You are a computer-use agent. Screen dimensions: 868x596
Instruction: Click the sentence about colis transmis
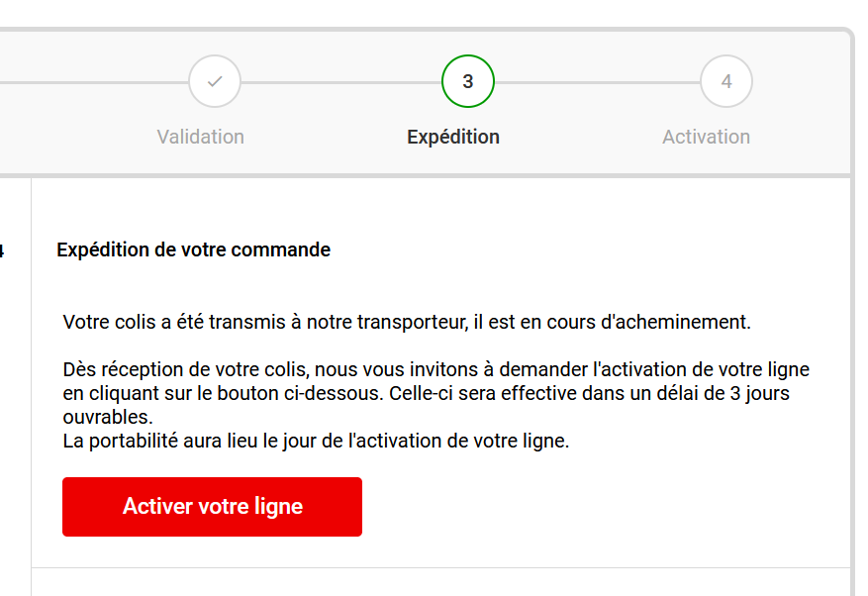407,322
